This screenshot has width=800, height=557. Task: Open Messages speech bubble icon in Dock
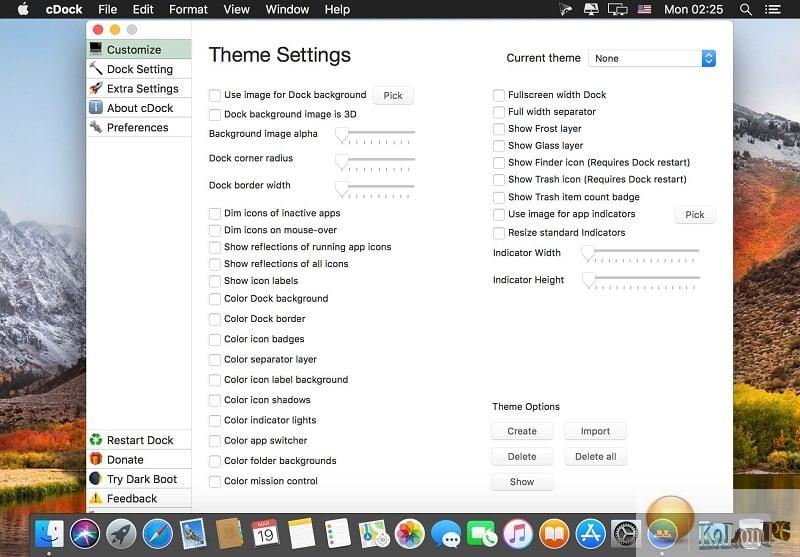(x=446, y=534)
